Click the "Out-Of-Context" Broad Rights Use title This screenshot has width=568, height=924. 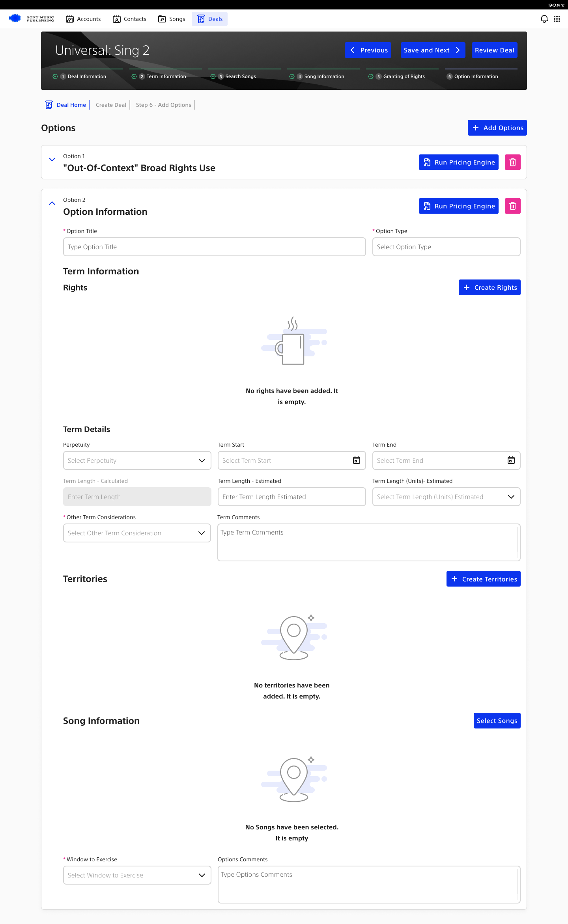coord(139,168)
